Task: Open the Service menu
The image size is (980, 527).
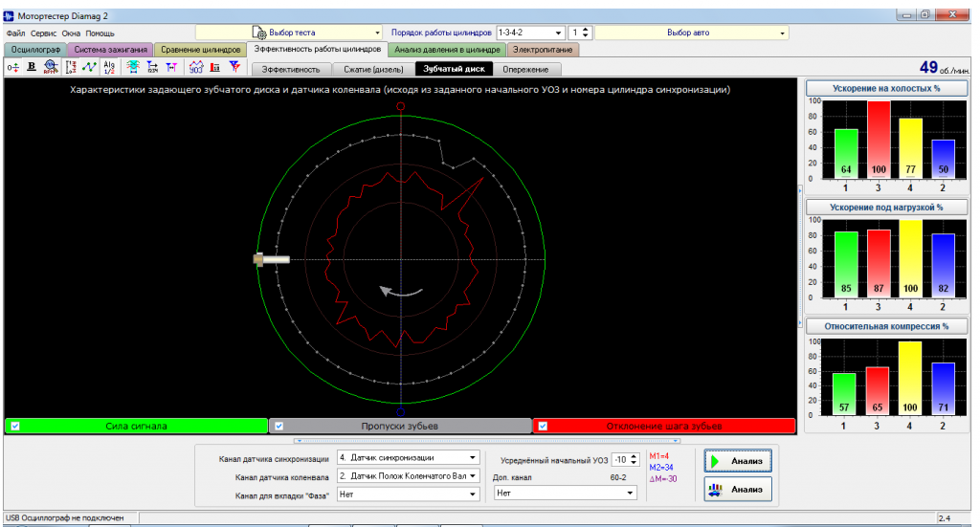Action: tap(43, 33)
